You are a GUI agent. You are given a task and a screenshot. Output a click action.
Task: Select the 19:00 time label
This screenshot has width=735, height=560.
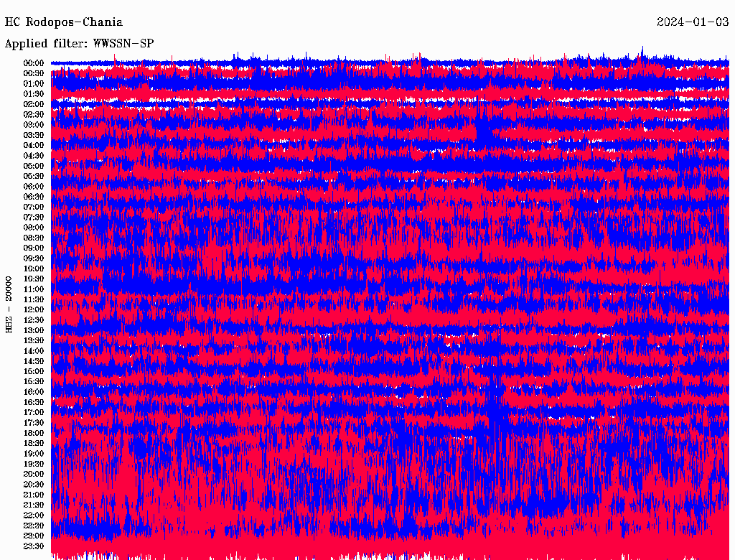pyautogui.click(x=34, y=454)
